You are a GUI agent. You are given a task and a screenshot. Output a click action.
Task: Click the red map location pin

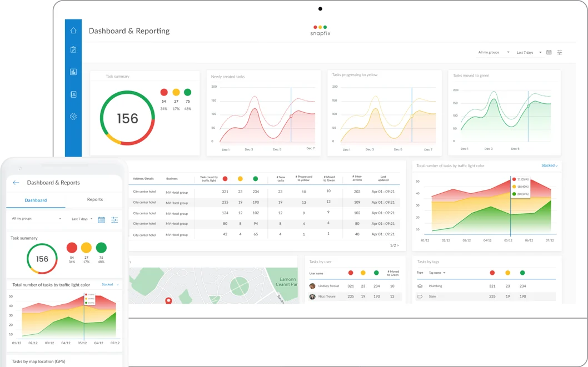[x=169, y=300]
